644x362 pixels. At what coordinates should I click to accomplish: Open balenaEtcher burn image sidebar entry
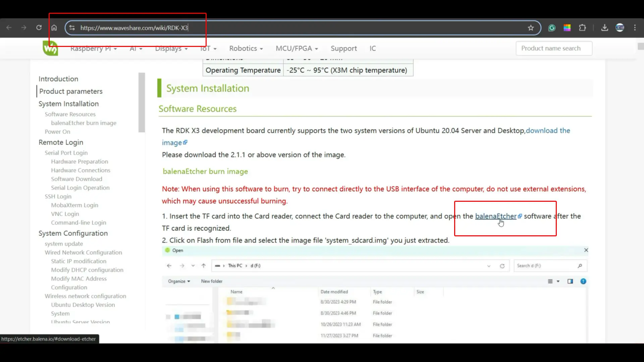tap(84, 123)
